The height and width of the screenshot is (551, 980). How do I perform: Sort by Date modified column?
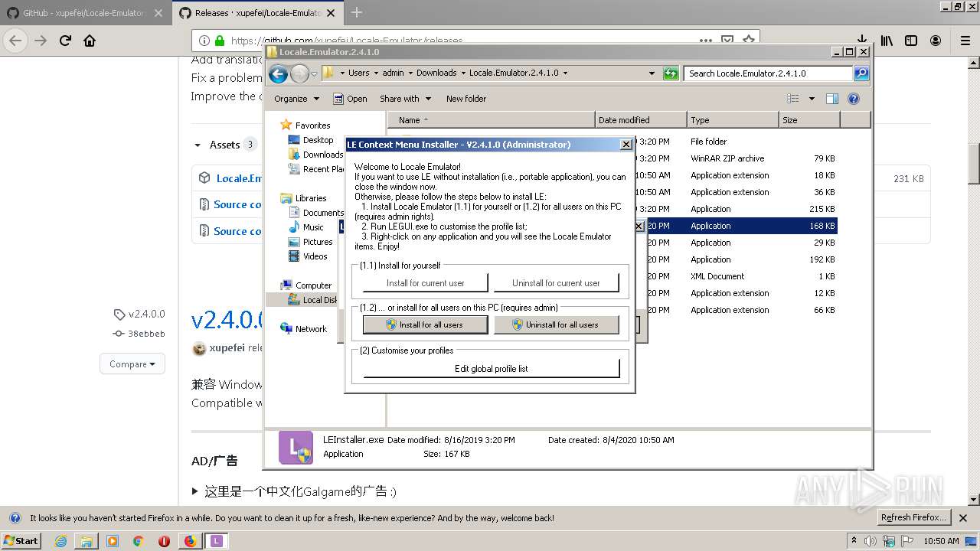641,120
